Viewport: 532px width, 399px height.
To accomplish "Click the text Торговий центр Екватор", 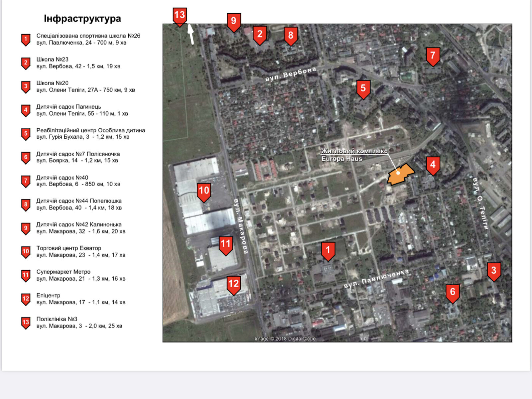I will pos(69,248).
